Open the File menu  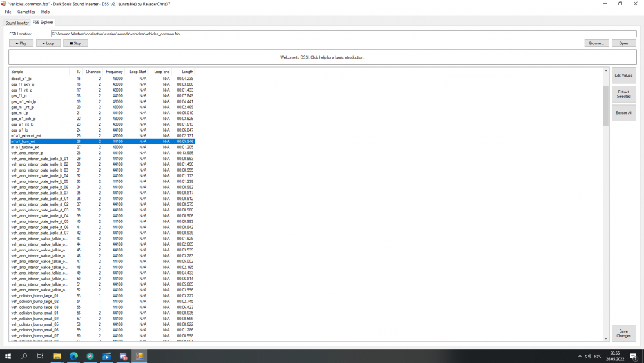pyautogui.click(x=8, y=12)
